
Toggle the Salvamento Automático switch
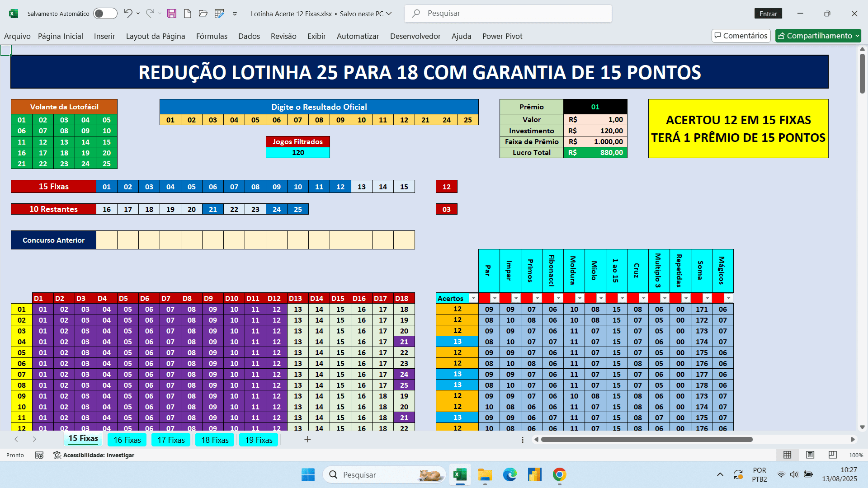[105, 14]
